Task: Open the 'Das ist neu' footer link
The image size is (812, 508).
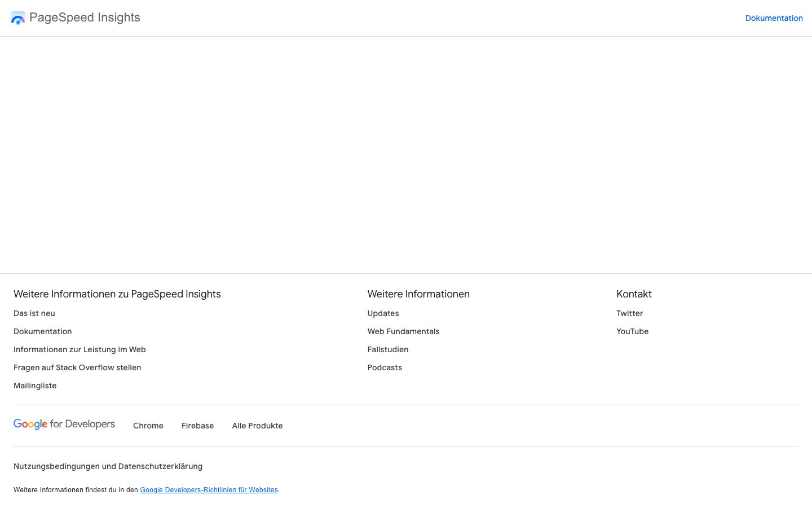Action: 34,313
